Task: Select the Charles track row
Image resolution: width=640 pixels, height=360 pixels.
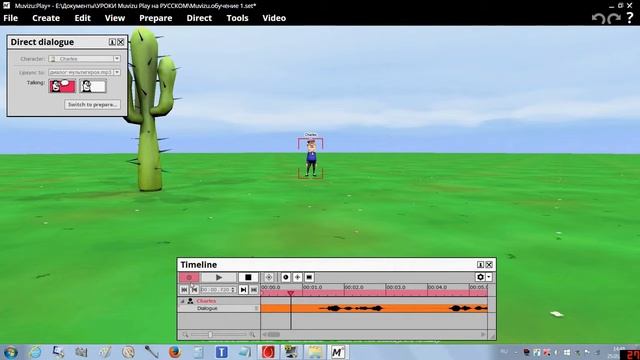Action: pos(219,301)
